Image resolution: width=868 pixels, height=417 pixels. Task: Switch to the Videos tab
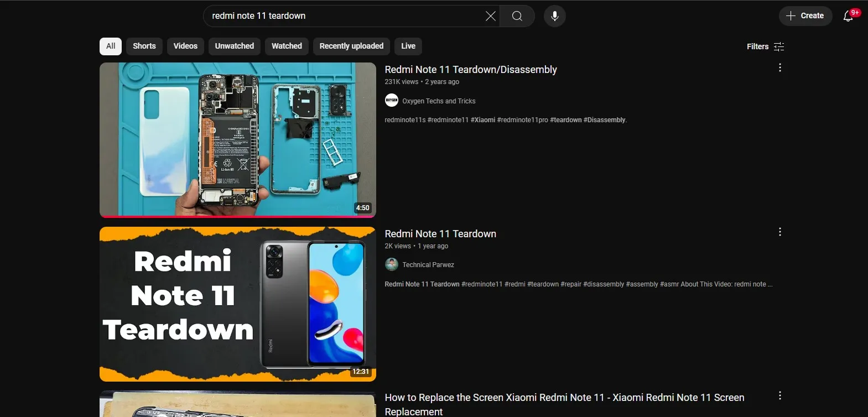pyautogui.click(x=185, y=46)
